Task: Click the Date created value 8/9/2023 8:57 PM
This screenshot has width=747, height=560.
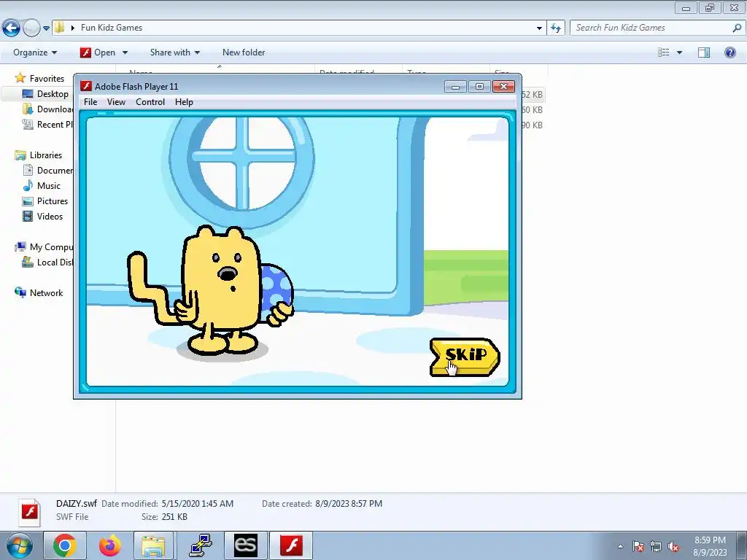Action: click(x=349, y=503)
